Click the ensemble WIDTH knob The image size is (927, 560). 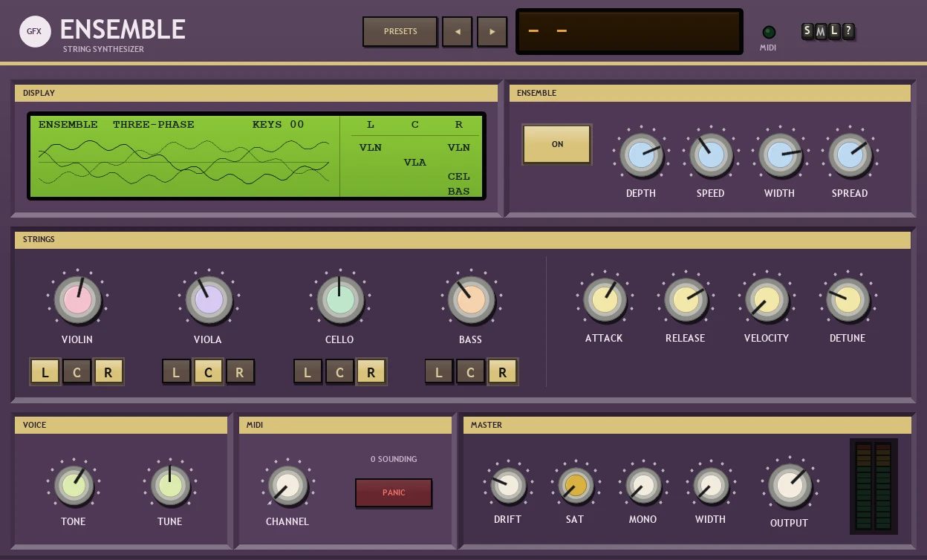pos(780,155)
